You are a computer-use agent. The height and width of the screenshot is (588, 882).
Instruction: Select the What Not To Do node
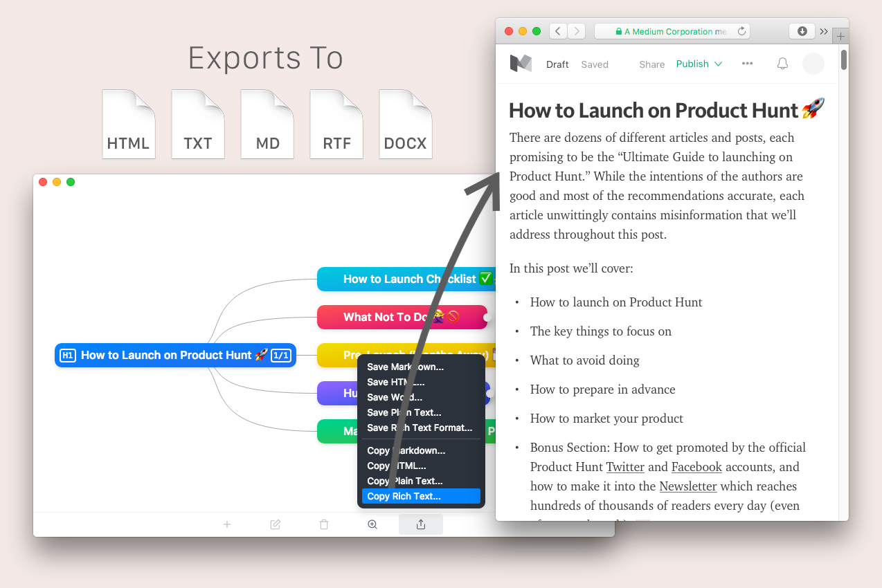(402, 318)
